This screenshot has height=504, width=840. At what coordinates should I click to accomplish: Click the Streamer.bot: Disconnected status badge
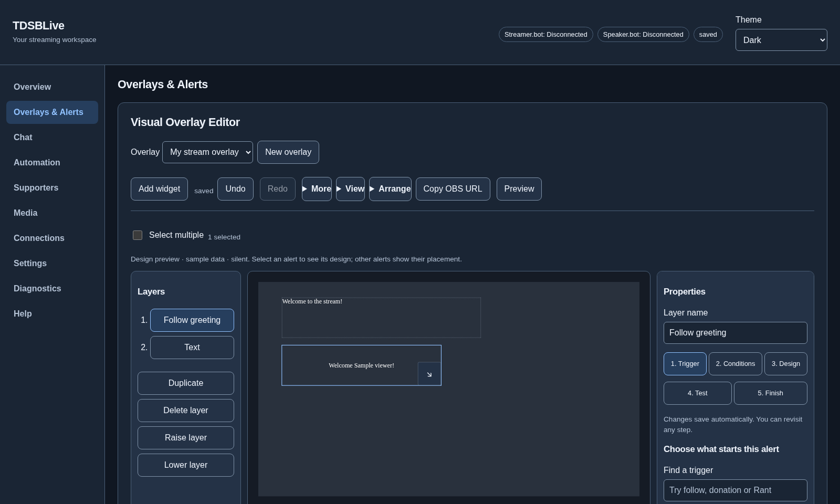click(x=546, y=35)
